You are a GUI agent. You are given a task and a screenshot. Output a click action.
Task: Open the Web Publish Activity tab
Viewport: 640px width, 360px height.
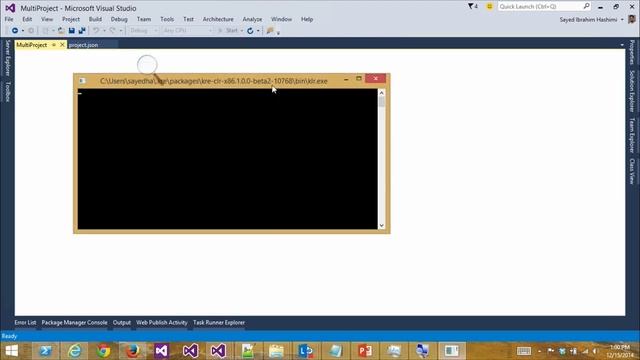tap(162, 322)
